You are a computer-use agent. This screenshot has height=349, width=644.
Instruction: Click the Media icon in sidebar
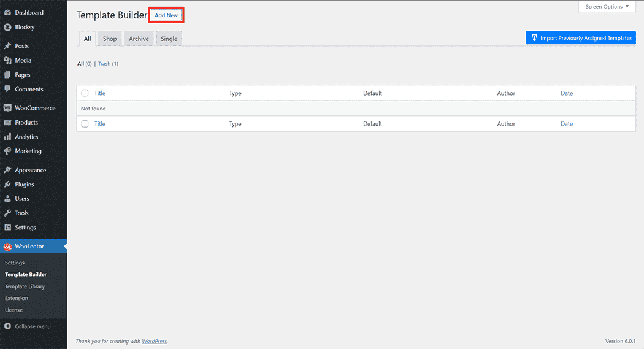7,60
